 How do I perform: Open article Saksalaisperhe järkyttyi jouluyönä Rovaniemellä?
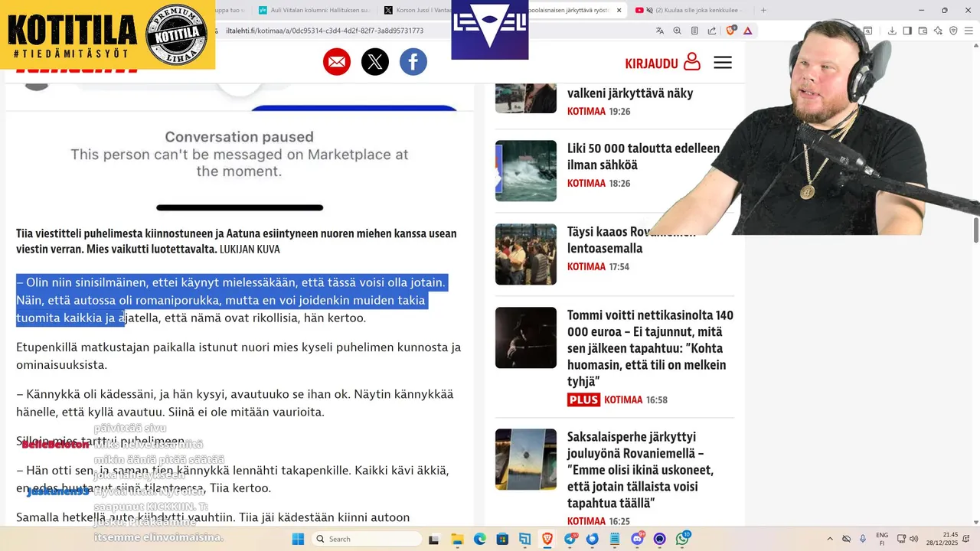(x=640, y=470)
